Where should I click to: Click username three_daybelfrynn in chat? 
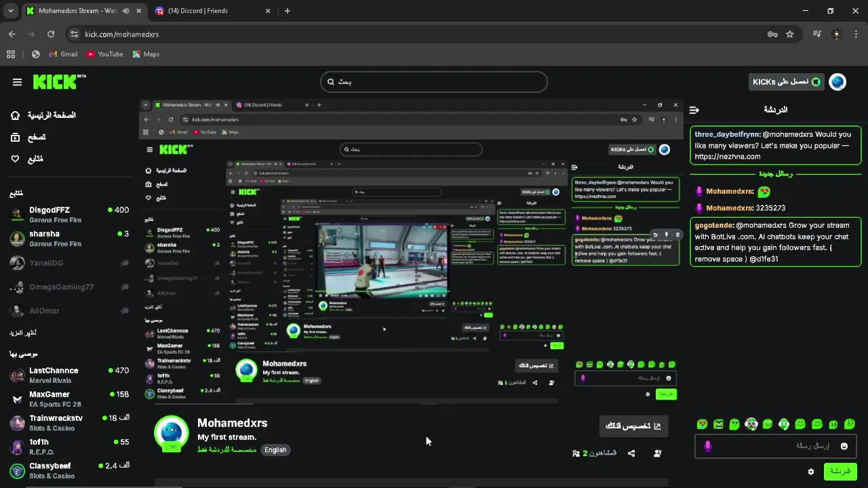click(x=727, y=134)
